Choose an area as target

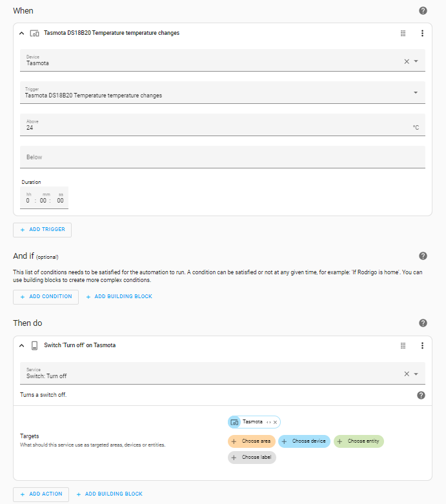click(x=252, y=441)
